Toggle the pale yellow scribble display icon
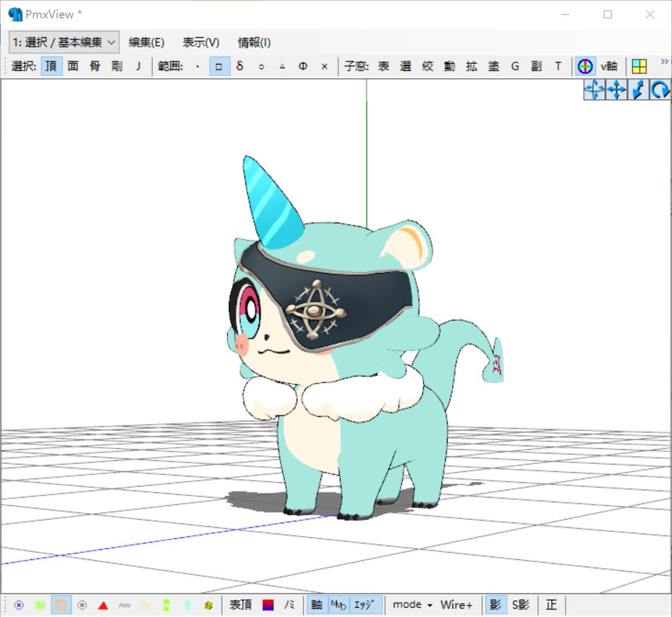This screenshot has width=672, height=617. coord(146,605)
